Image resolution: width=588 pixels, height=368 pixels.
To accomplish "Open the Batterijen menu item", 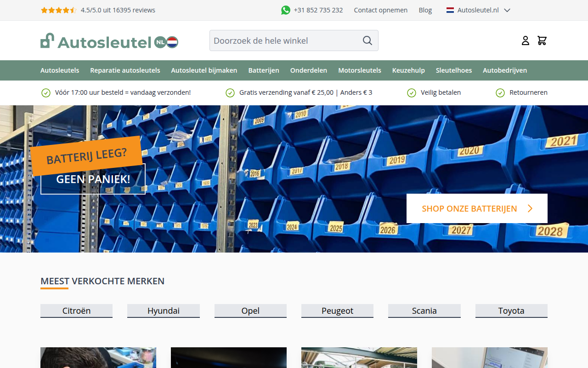I will pos(264,70).
